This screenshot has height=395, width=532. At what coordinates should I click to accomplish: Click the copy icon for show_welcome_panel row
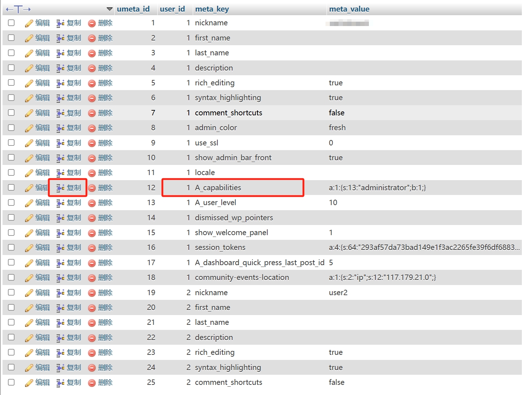(60, 233)
